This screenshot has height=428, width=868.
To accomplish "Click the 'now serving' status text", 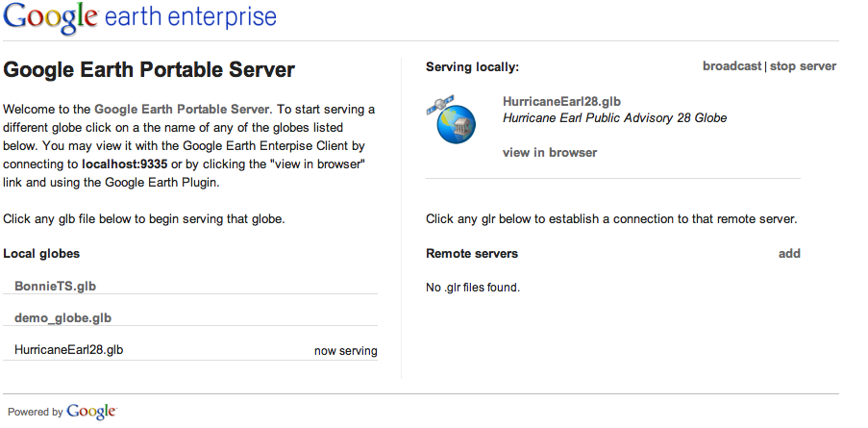I will 345,350.
